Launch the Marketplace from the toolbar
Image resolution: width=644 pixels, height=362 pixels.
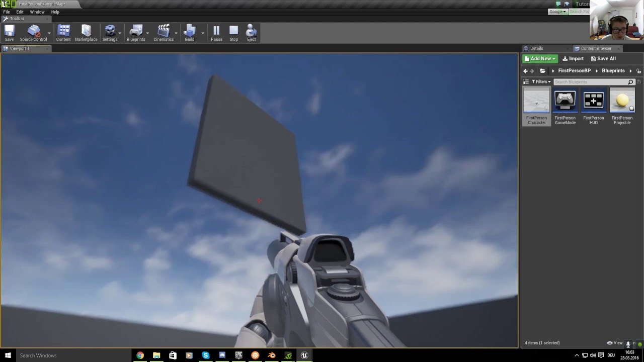click(86, 33)
